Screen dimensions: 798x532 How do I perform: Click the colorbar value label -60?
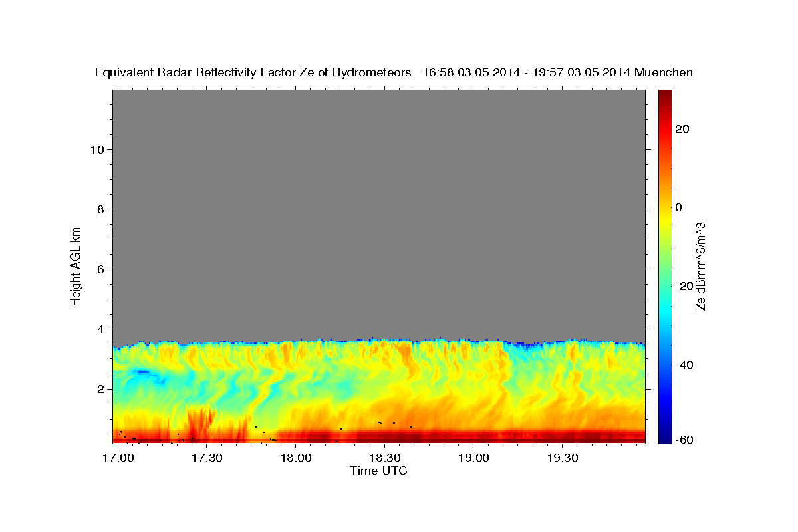[x=684, y=439]
